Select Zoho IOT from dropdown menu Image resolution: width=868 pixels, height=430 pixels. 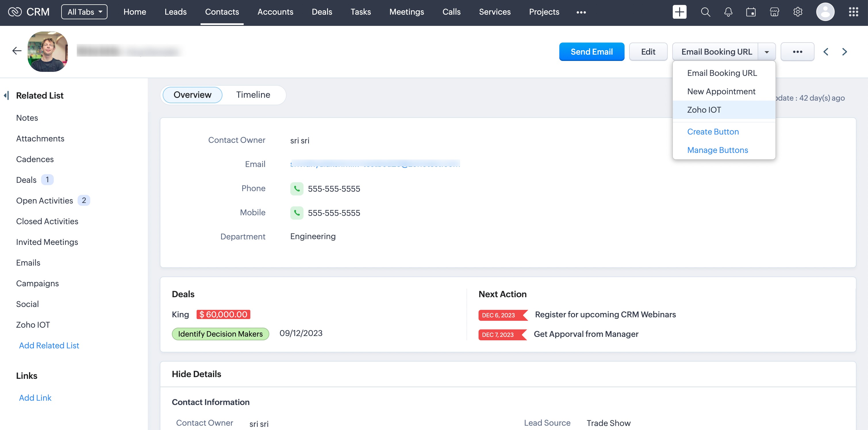pyautogui.click(x=704, y=110)
